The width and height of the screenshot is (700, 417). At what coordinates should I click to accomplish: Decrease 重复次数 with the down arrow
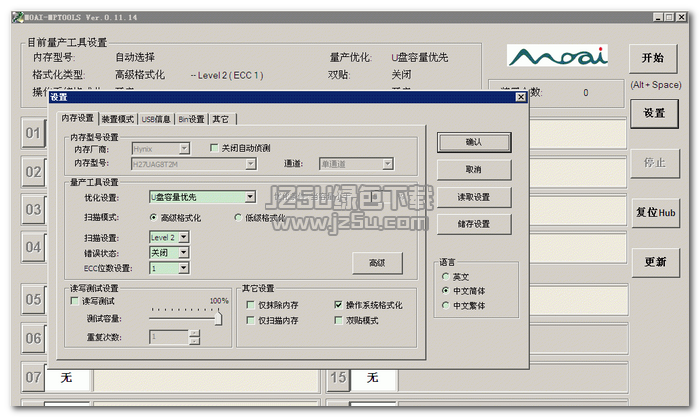194,341
